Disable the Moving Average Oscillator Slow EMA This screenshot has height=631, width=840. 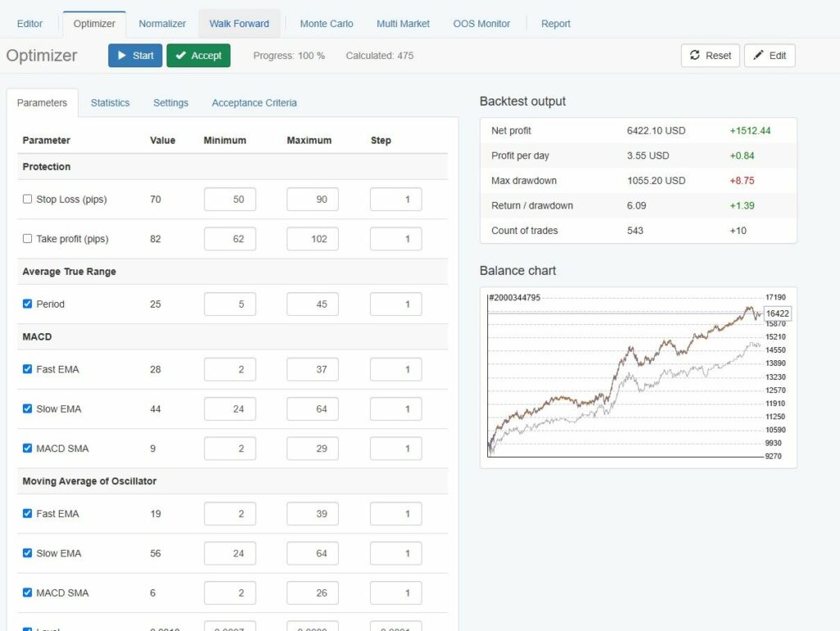[x=26, y=553]
